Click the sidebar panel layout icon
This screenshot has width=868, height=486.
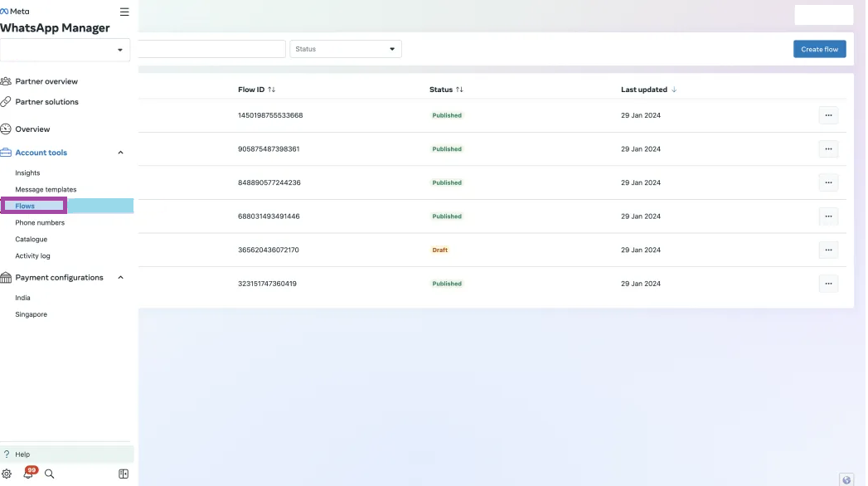pyautogui.click(x=124, y=474)
